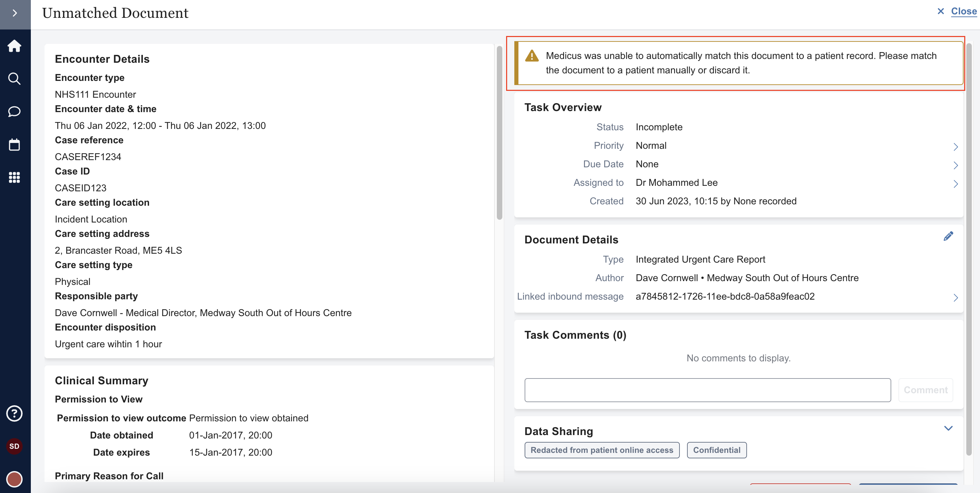Toggle the Confidential data sharing tag
Image resolution: width=980 pixels, height=493 pixels.
(x=717, y=450)
